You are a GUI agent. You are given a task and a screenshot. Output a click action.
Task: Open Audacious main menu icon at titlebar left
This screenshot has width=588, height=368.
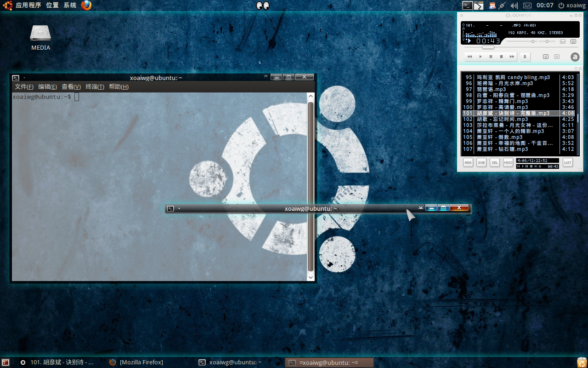tap(462, 15)
